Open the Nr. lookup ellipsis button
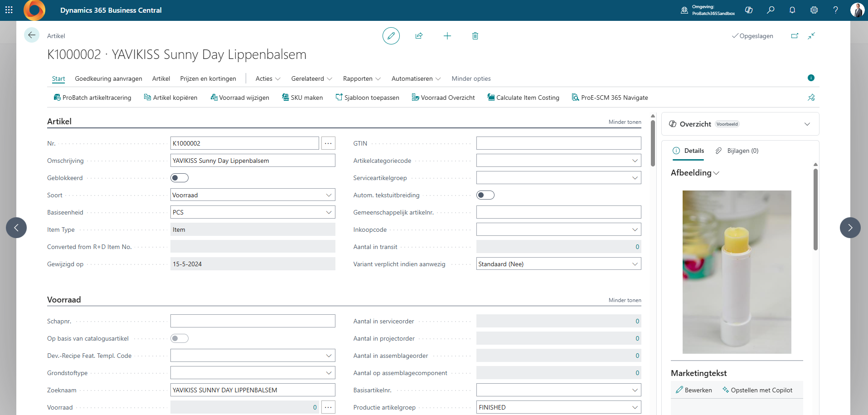The width and height of the screenshot is (868, 415). [x=328, y=143]
